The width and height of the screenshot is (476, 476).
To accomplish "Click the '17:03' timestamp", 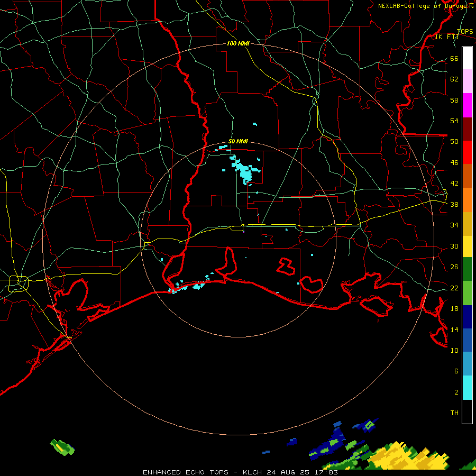I will pos(326,472).
